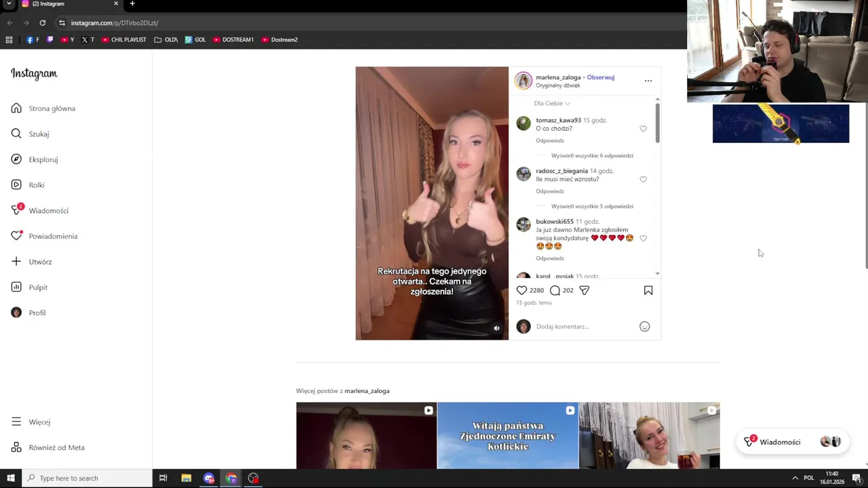Show all 5 replies under radosc_z_biegania

click(x=592, y=206)
